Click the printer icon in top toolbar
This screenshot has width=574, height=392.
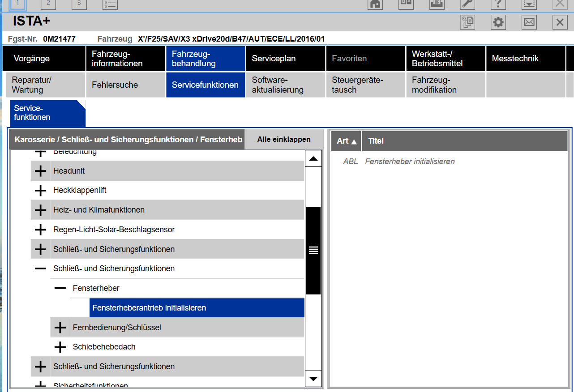(x=437, y=4)
